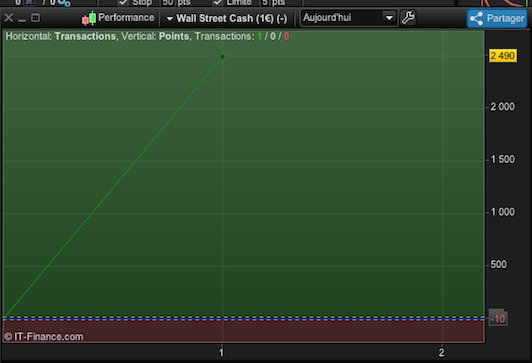The height and width of the screenshot is (363, 532).
Task: Click the 500 axis label
Action: point(498,264)
